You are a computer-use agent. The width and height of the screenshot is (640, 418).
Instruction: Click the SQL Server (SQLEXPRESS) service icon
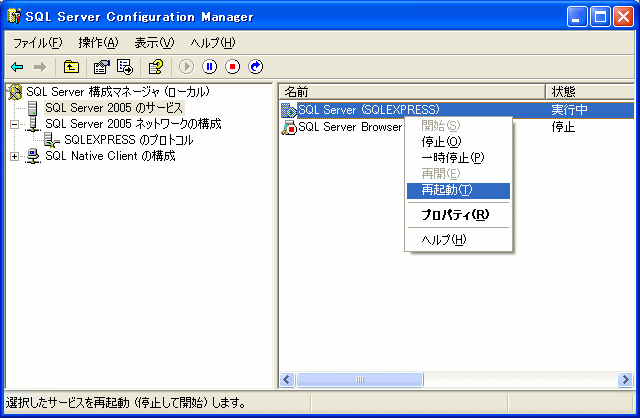point(289,110)
